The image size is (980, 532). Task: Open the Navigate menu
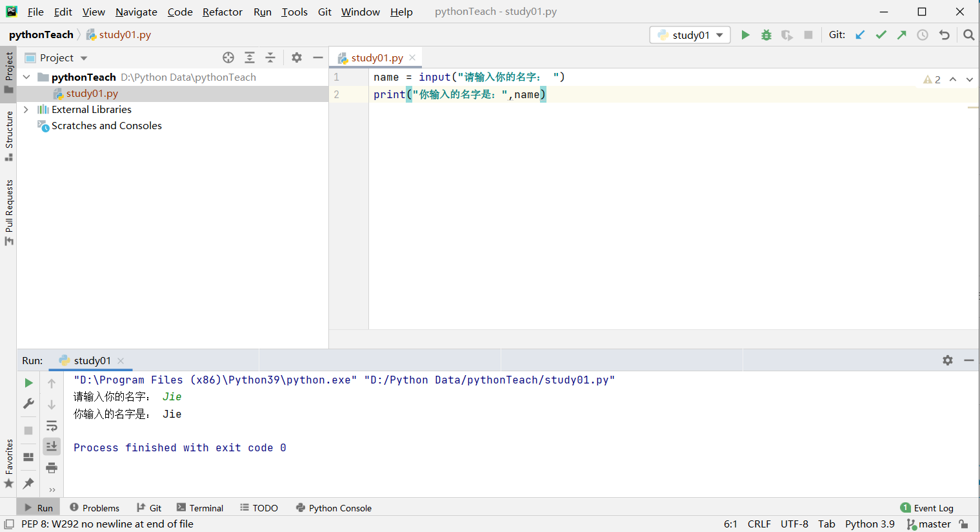pyautogui.click(x=136, y=12)
